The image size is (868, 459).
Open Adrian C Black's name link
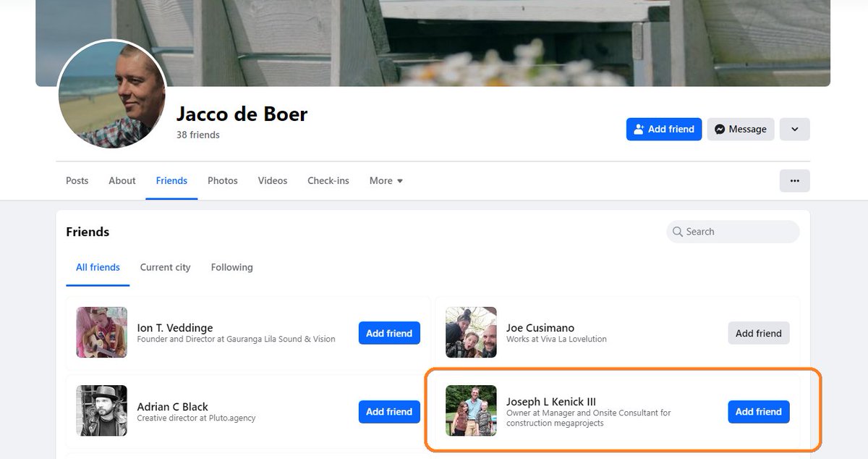(x=173, y=406)
